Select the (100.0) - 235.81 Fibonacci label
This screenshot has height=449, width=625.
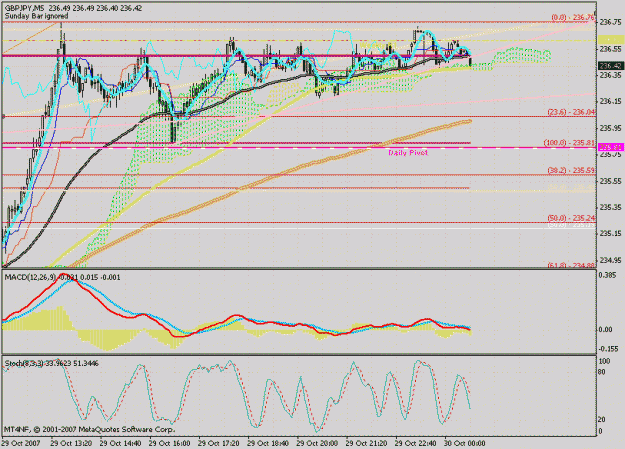pos(570,143)
